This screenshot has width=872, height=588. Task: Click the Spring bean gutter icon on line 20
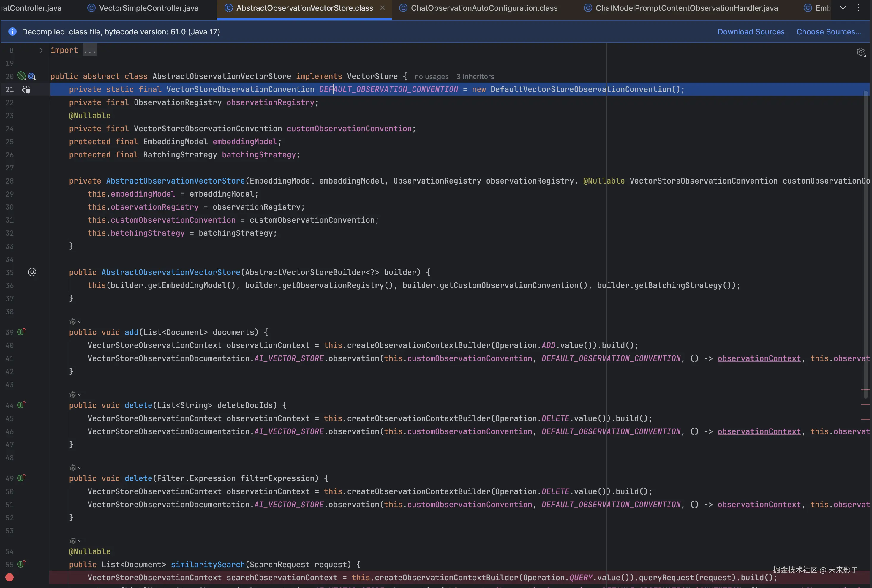click(21, 76)
